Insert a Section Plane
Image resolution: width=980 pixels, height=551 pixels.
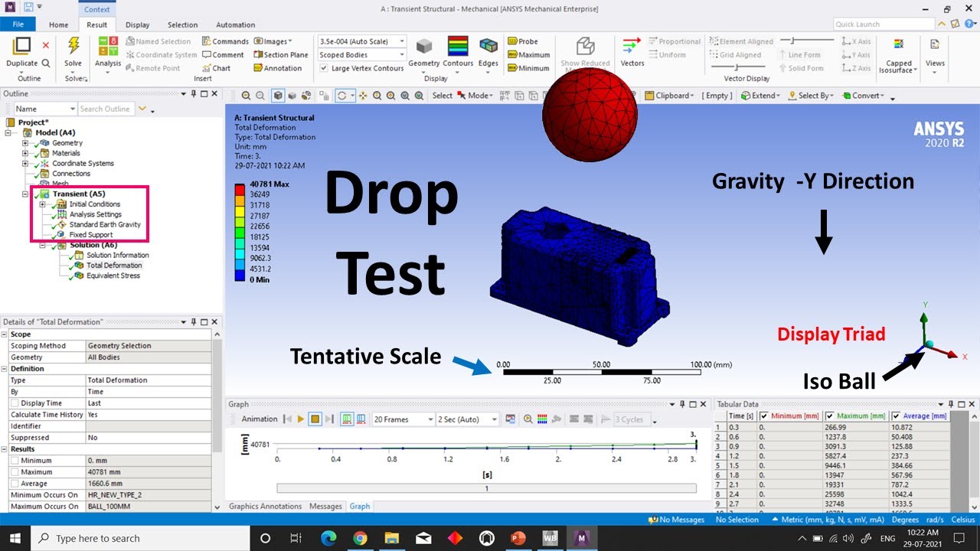pos(281,54)
